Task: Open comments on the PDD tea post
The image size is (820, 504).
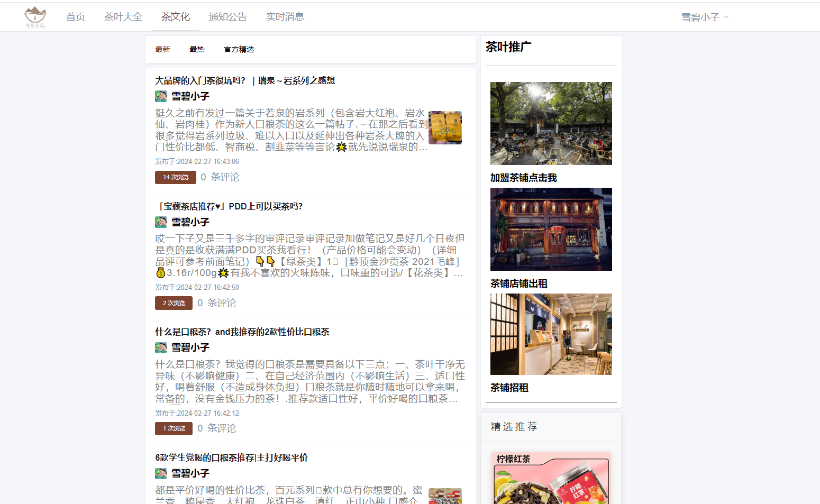Action: [x=216, y=303]
